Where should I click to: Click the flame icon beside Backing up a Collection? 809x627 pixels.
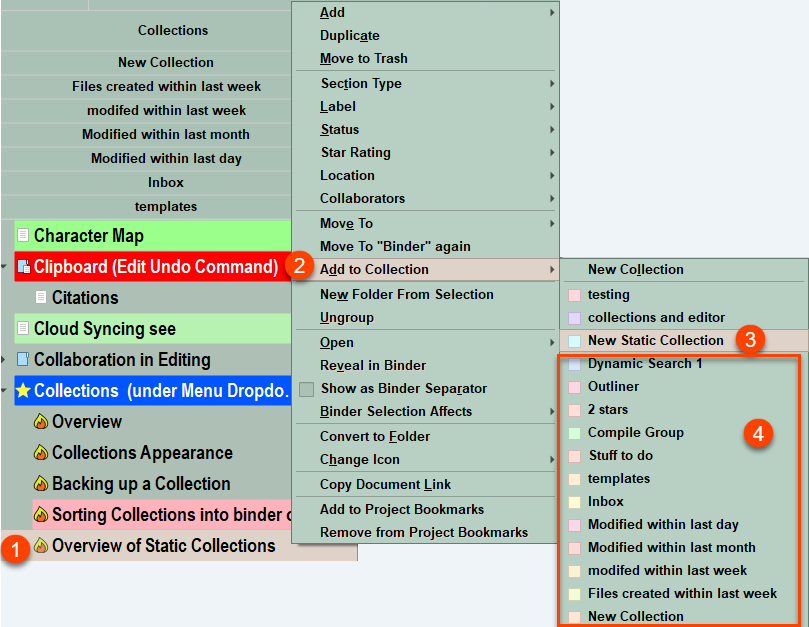[x=41, y=483]
